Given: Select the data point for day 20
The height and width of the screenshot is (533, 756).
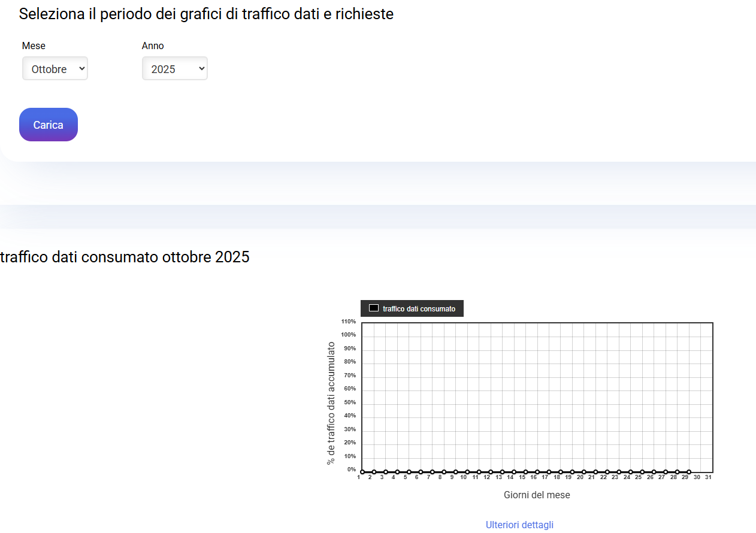Looking at the screenshot, I should coord(584,472).
